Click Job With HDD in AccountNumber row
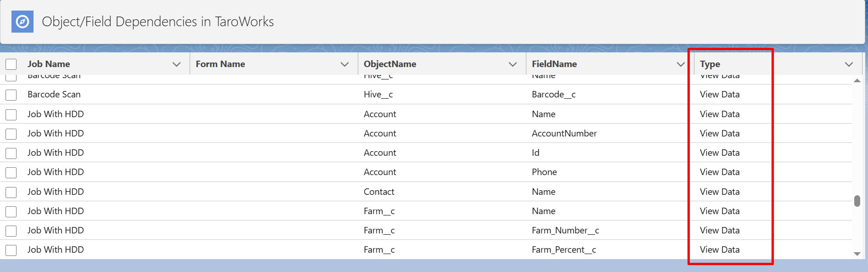This screenshot has width=868, height=272. pyautogui.click(x=56, y=133)
